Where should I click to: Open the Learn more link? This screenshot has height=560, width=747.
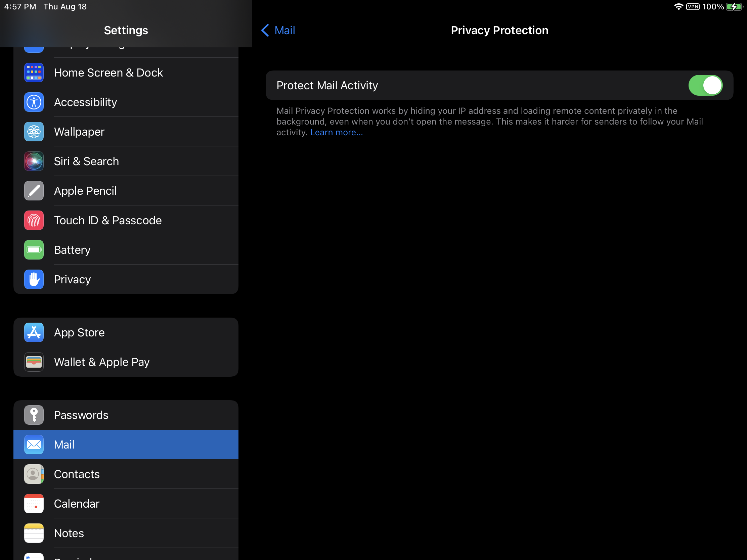(x=336, y=132)
